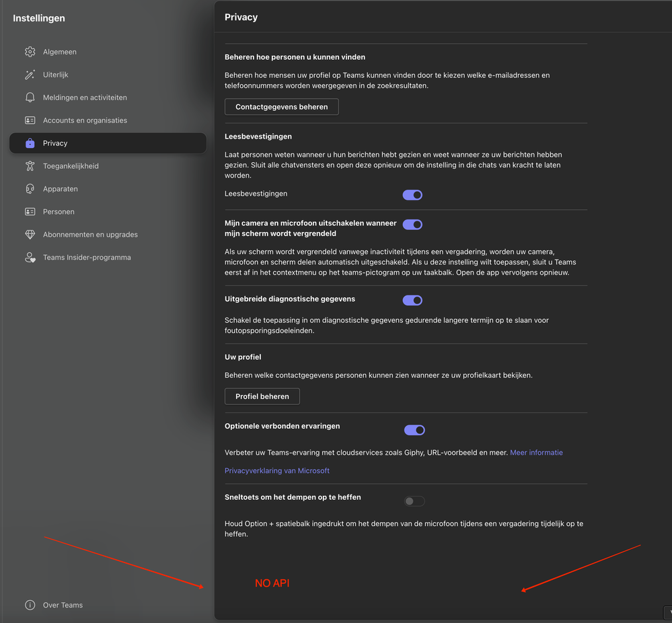Open Privacyverklaring van Microsoft link
Image resolution: width=672 pixels, height=623 pixels.
click(277, 471)
